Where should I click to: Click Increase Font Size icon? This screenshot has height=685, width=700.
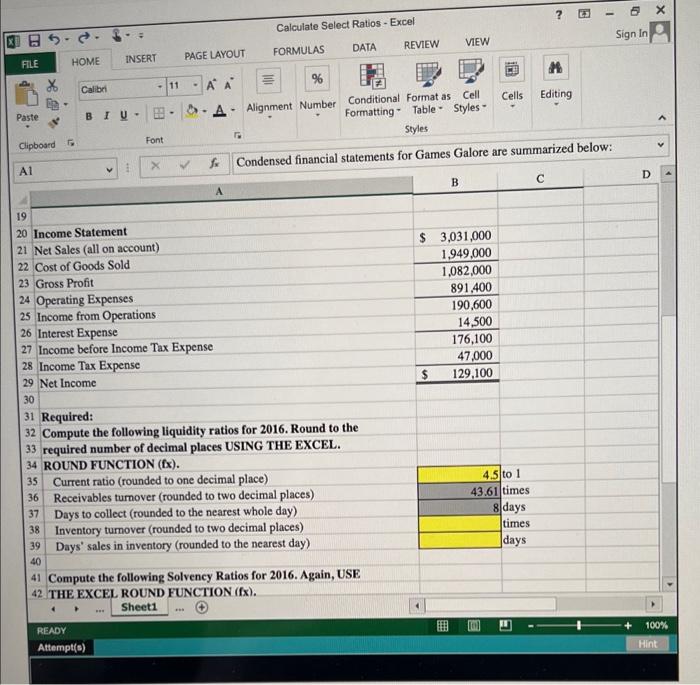pos(211,85)
